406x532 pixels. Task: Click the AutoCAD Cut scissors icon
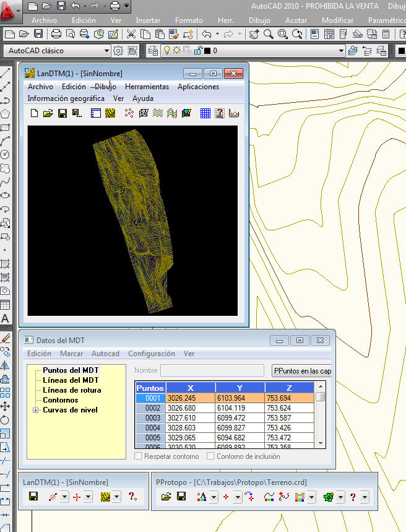coord(131,34)
